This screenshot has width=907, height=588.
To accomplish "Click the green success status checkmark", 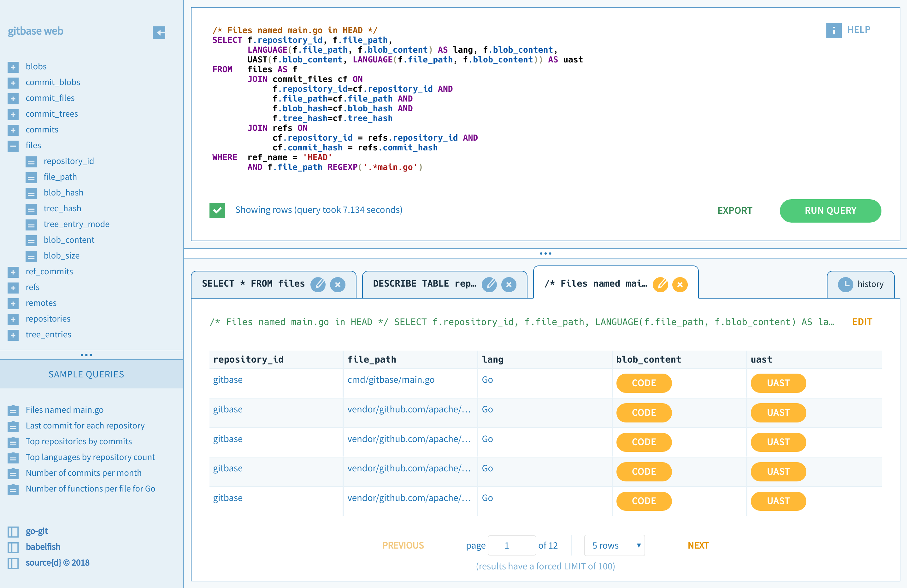I will [217, 210].
